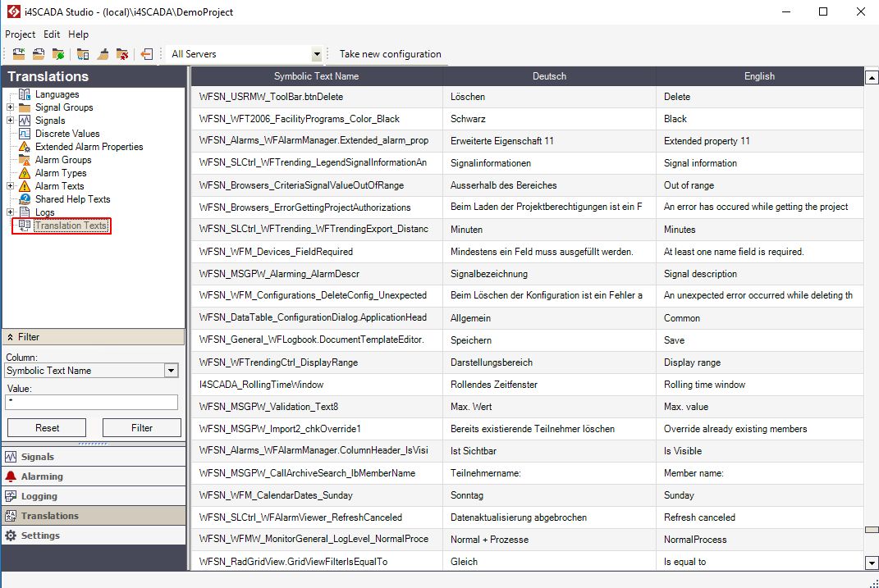Click the Languages tree icon
Image resolution: width=879 pixels, height=588 pixels.
point(25,94)
